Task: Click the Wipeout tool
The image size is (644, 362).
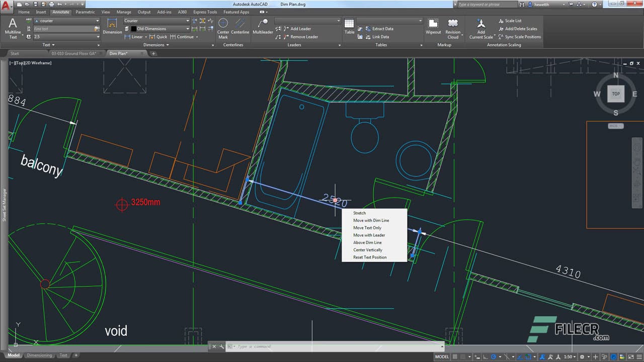Action: coord(433,28)
